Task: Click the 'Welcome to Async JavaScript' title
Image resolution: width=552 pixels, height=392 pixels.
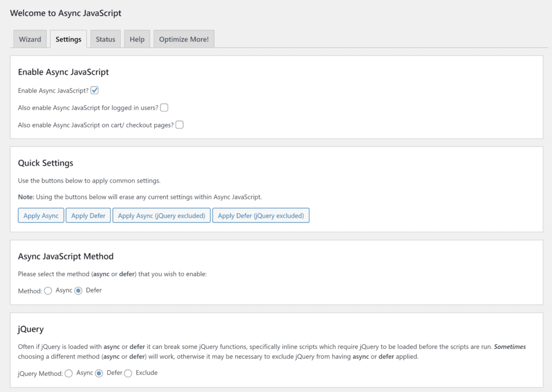Action: pos(65,13)
